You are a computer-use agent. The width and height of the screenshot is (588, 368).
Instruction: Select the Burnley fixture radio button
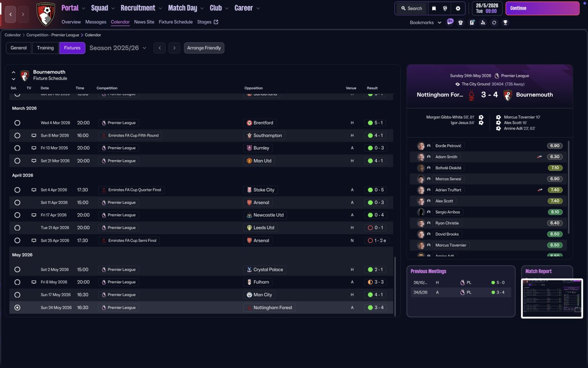coord(17,148)
